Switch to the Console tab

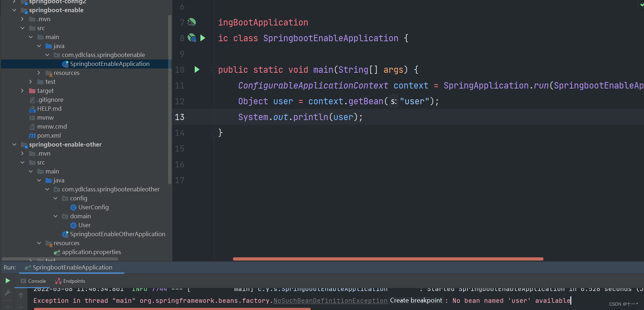tap(33, 281)
